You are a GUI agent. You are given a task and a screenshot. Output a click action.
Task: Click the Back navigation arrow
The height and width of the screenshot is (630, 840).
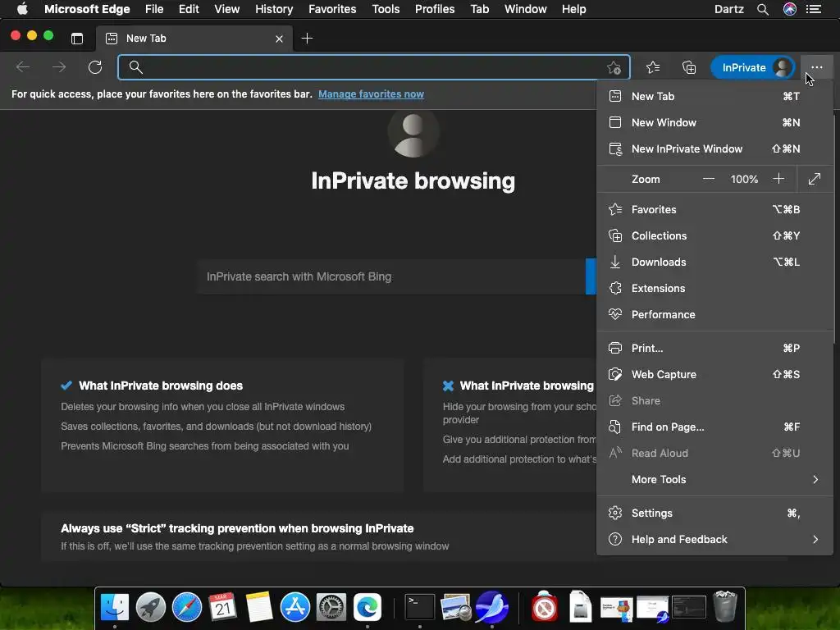(x=23, y=67)
